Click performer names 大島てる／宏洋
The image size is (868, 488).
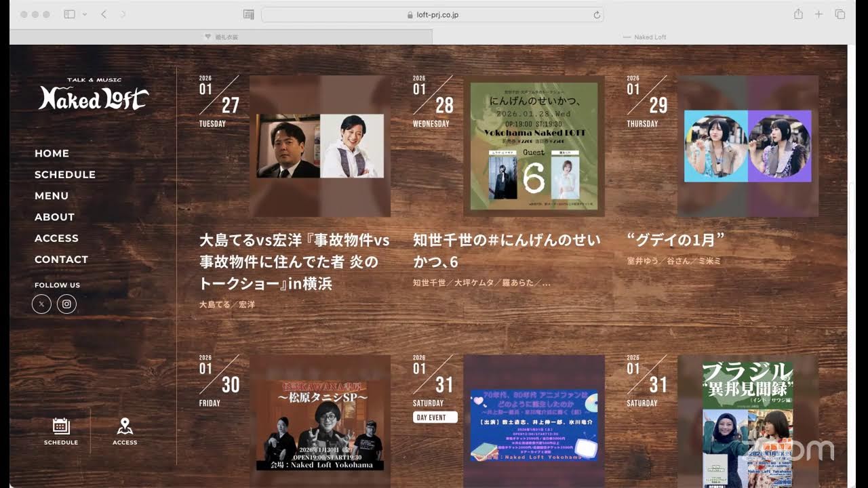click(227, 305)
